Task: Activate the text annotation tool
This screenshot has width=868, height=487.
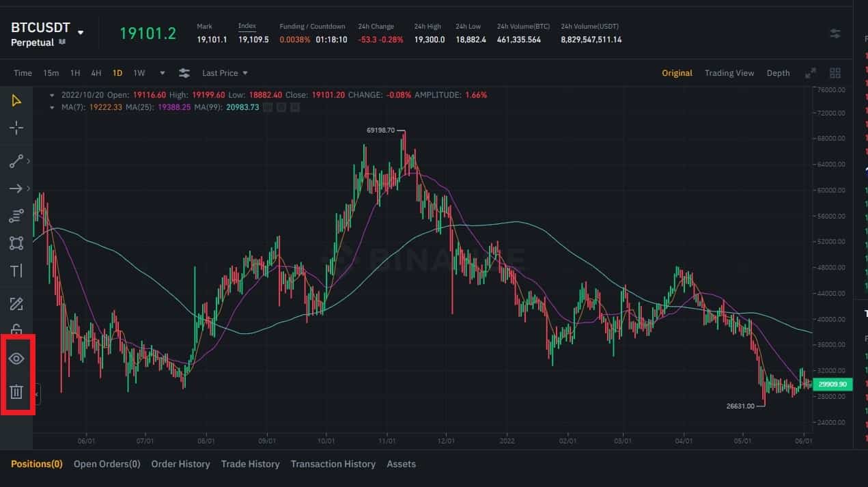Action: [x=16, y=271]
